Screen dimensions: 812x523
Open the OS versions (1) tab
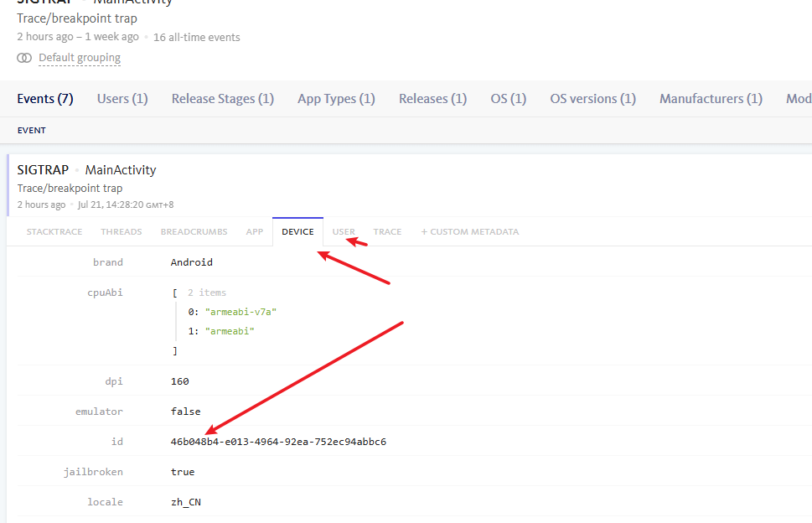593,99
